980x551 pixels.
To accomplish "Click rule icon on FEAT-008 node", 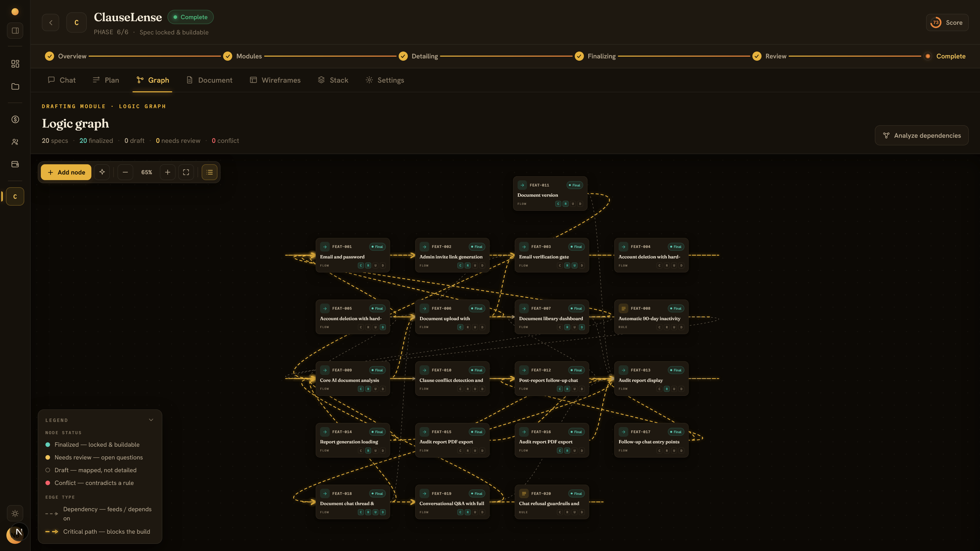I will click(x=623, y=308).
